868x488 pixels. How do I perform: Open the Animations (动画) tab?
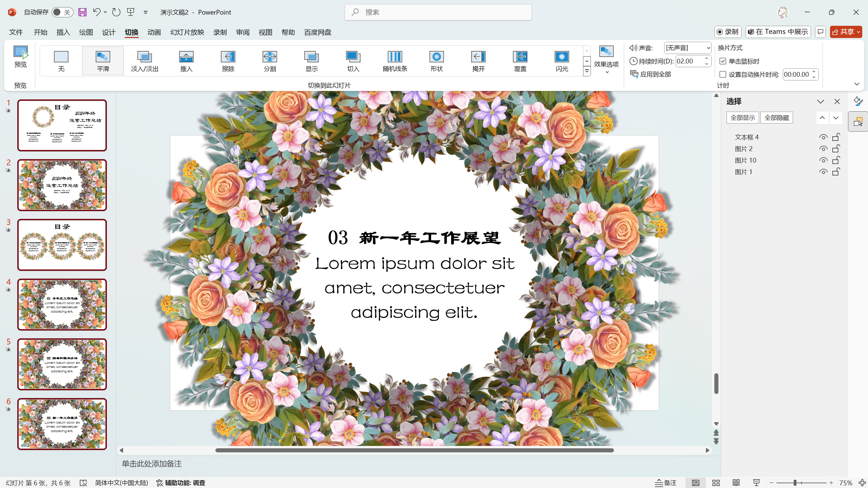[x=154, y=32]
